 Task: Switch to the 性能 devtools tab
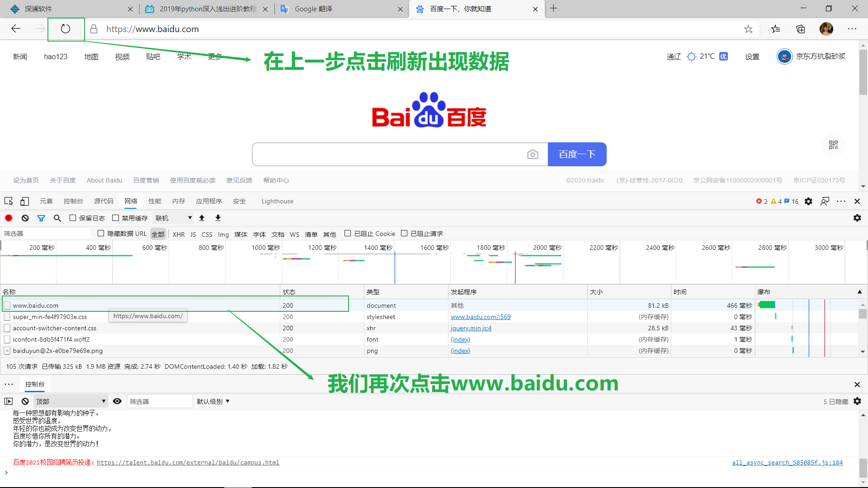click(155, 202)
